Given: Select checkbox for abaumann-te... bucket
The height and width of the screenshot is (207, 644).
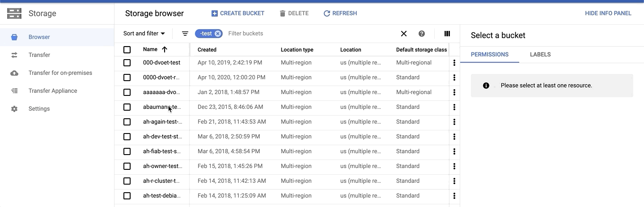Looking at the screenshot, I should point(127,107).
